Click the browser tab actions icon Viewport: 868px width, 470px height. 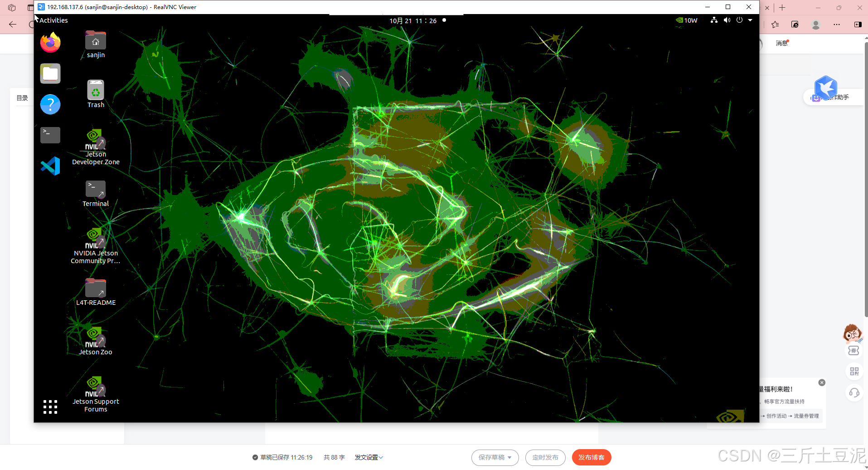coord(30,8)
